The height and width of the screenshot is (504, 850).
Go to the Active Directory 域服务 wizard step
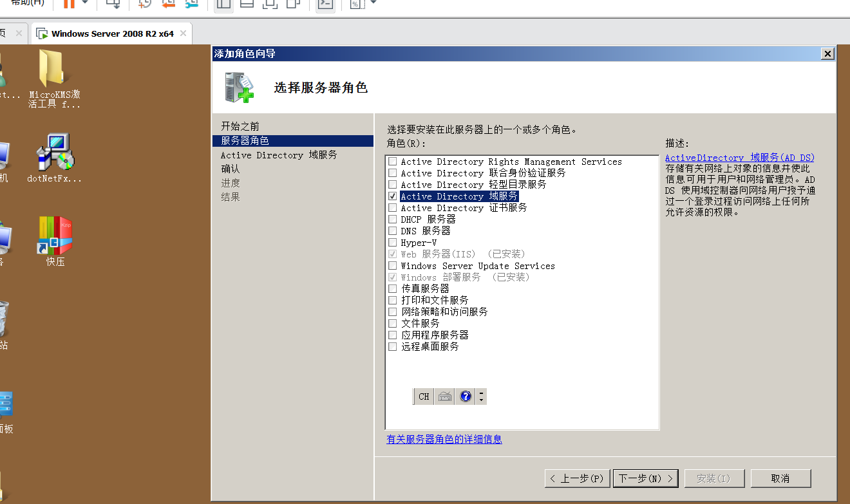pyautogui.click(x=279, y=154)
